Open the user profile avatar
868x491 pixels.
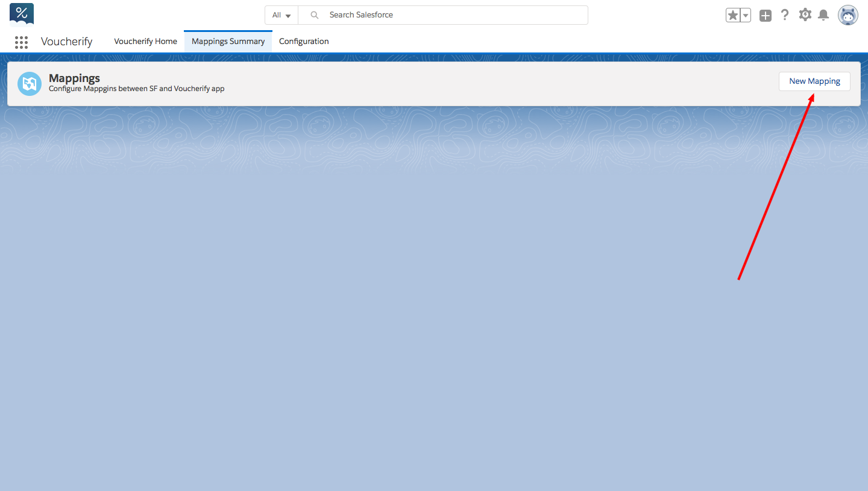pyautogui.click(x=848, y=15)
